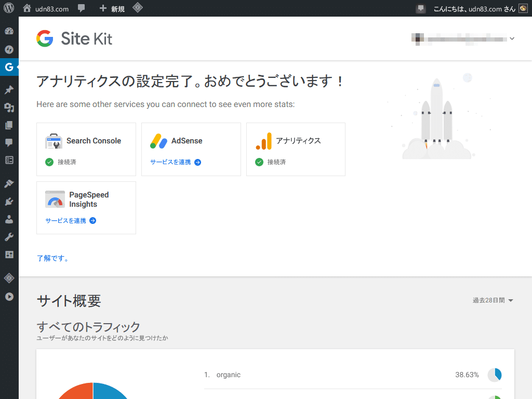Open the 過去28日間 date range dropdown
Image resolution: width=532 pixels, height=399 pixels.
coord(493,300)
